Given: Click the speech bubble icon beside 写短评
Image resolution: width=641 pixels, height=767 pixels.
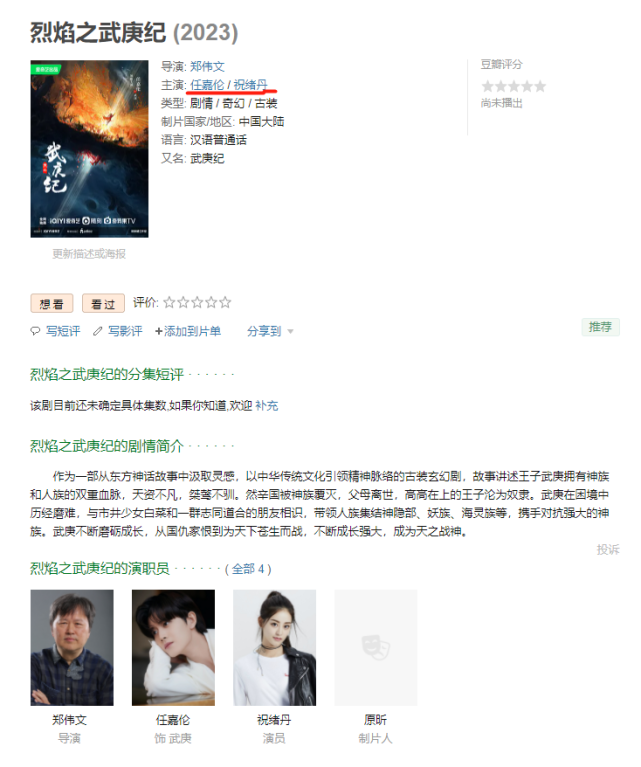Looking at the screenshot, I should tap(35, 331).
